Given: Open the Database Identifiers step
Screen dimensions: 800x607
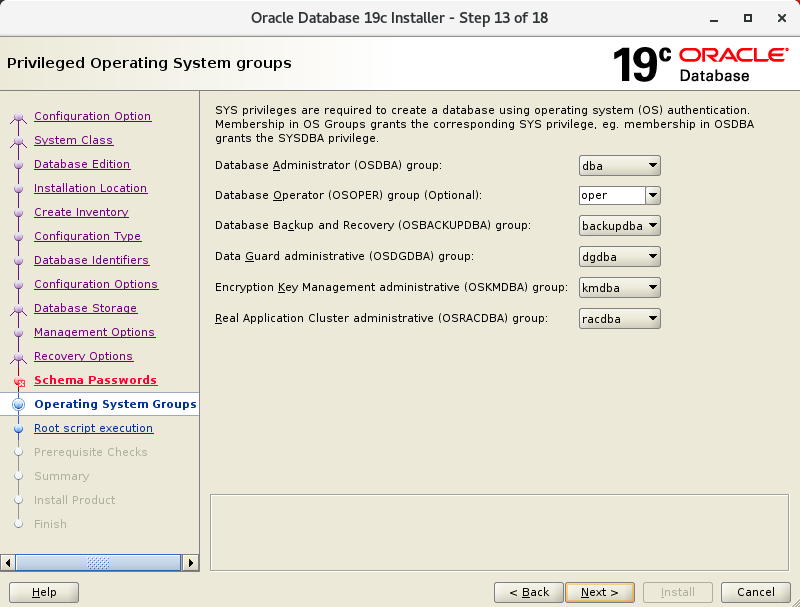Looking at the screenshot, I should pos(91,260).
